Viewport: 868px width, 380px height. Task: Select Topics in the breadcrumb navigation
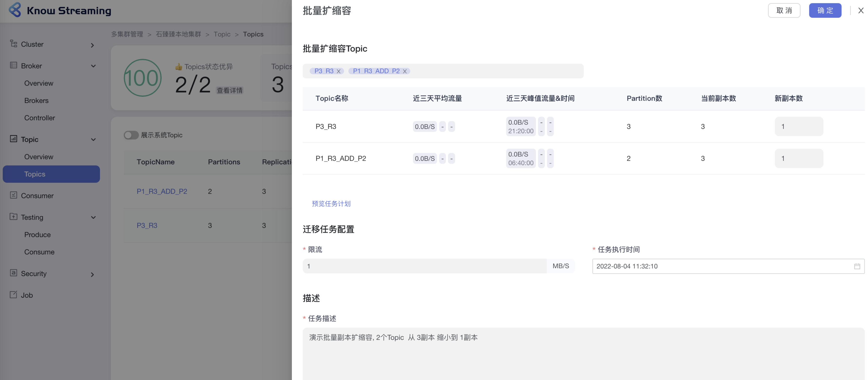click(x=253, y=34)
